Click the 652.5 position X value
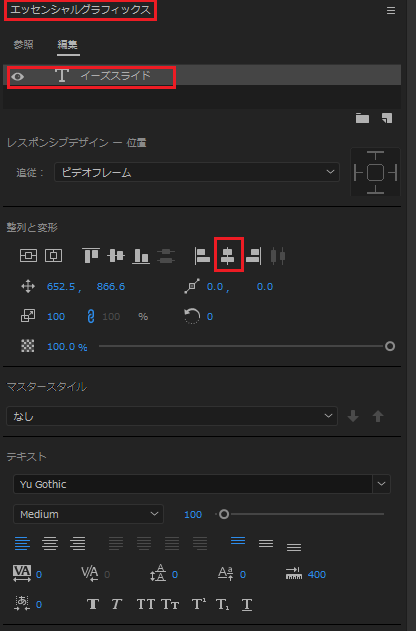Viewport: 416px width, 631px height. [x=61, y=287]
